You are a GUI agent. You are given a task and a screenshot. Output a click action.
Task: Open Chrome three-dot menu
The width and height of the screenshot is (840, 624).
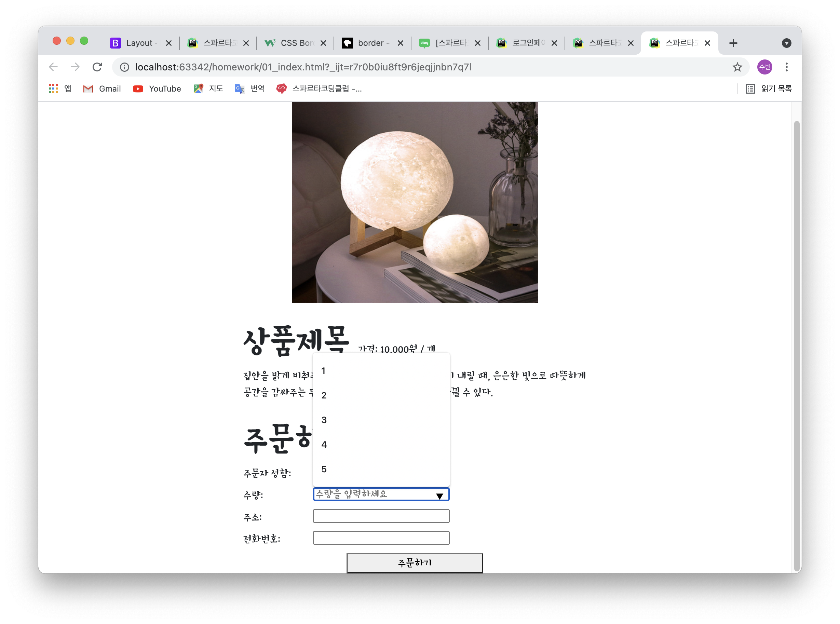coord(786,67)
